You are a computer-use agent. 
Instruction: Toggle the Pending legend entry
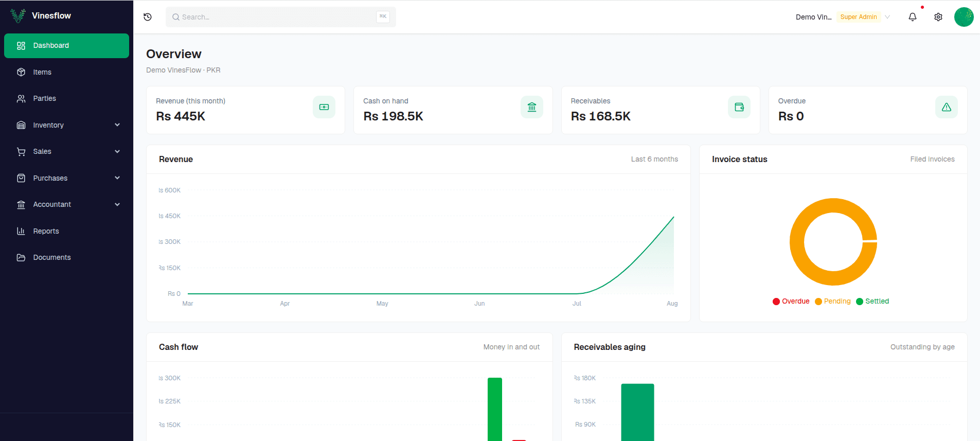[x=833, y=302]
